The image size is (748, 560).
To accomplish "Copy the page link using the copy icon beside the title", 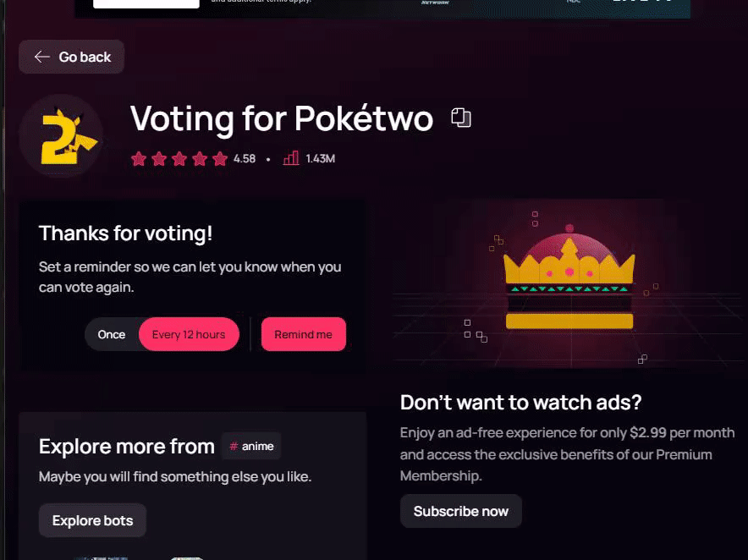I will point(461,118).
